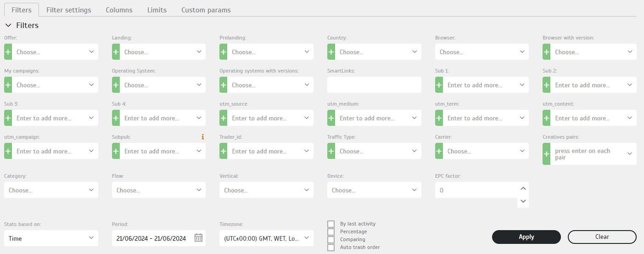
Task: Click the plus icon for Creatives pairs
Action: point(547,154)
